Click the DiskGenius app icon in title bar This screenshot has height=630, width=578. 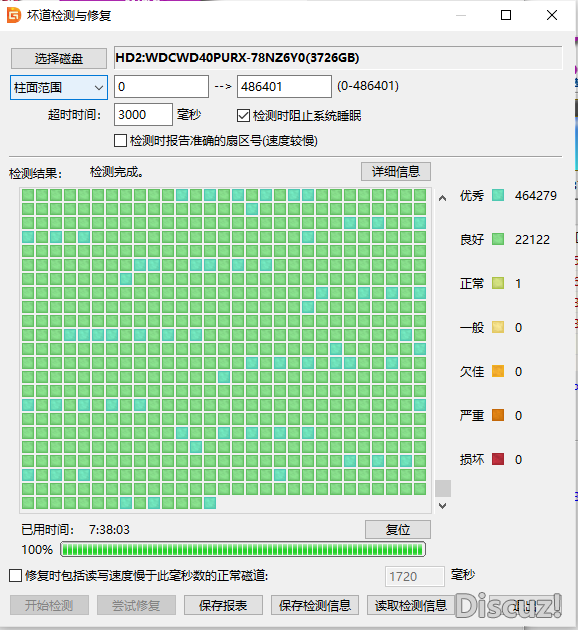click(14, 15)
